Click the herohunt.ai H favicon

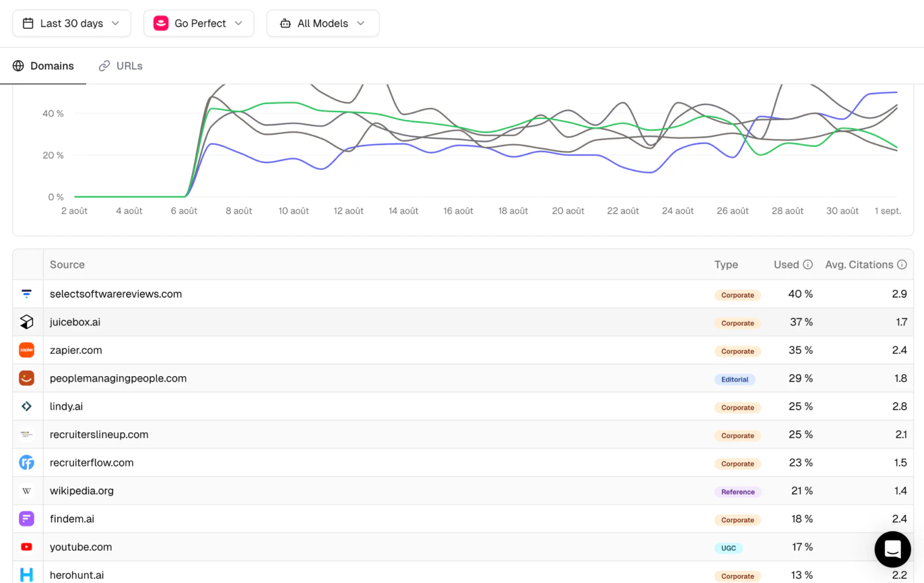point(27,575)
